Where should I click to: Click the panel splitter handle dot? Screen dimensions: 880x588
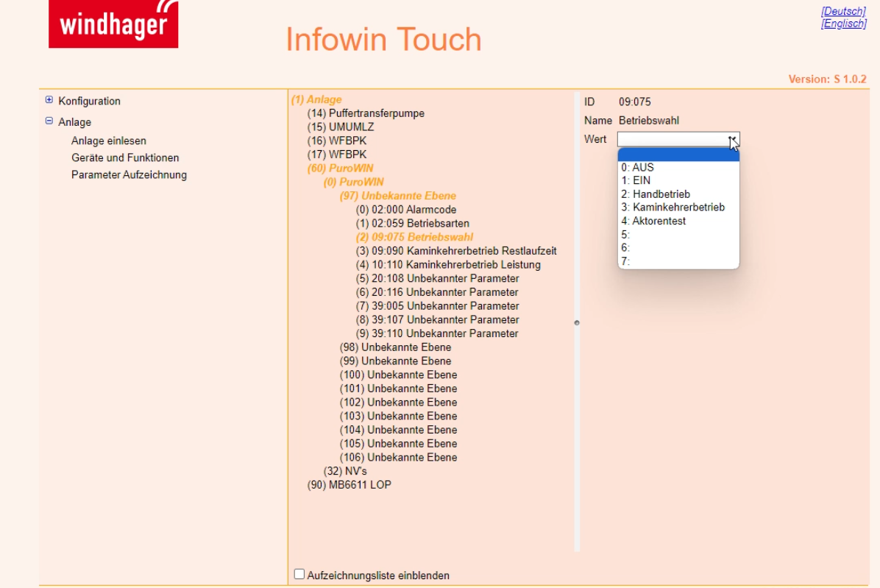(577, 322)
